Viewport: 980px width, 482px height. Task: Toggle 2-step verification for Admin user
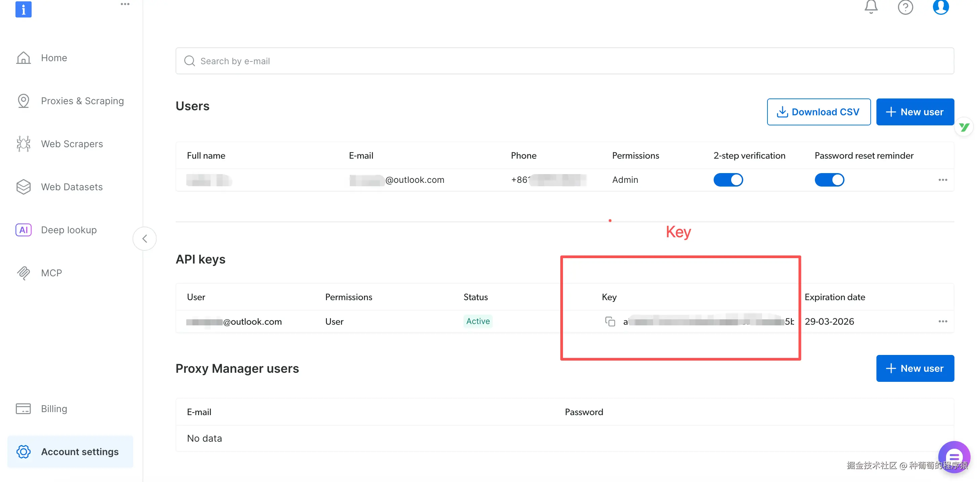(x=728, y=180)
